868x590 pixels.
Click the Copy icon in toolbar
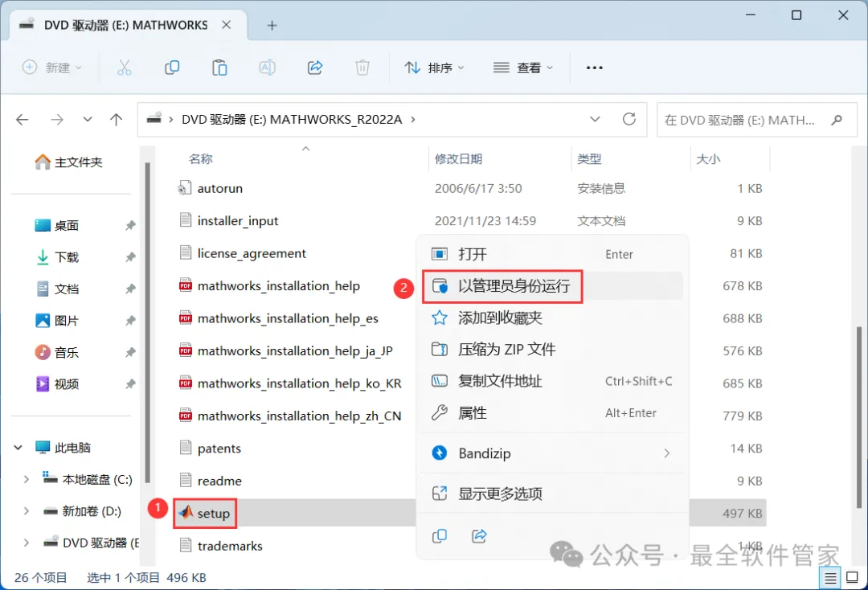172,68
